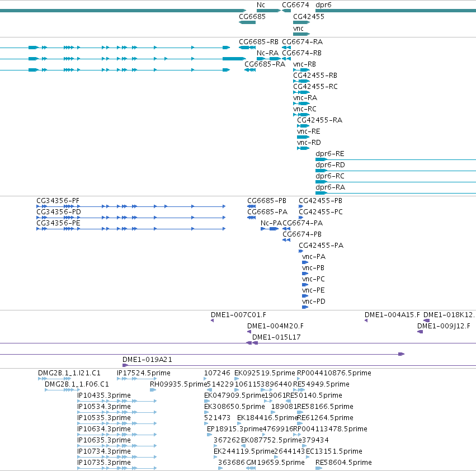Screen dimensions: 476x471
Task: Choose the CG42455-PC protein label
Action: tap(321, 211)
